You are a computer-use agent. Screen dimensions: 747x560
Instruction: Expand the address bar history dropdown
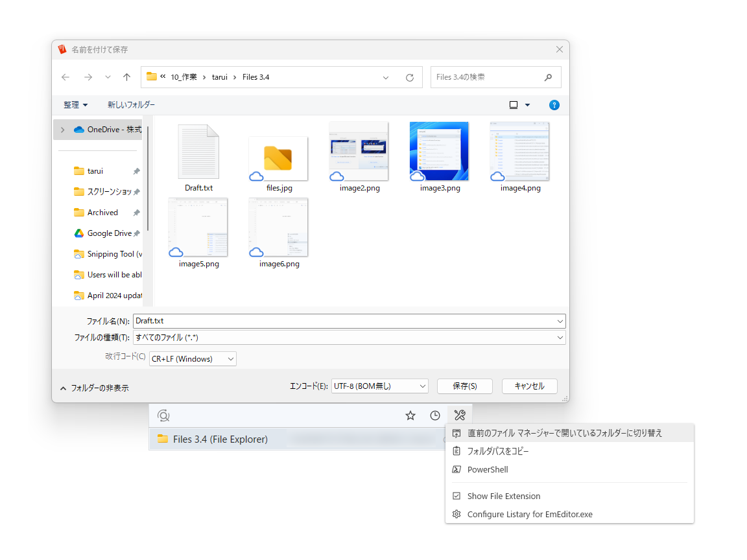(386, 78)
